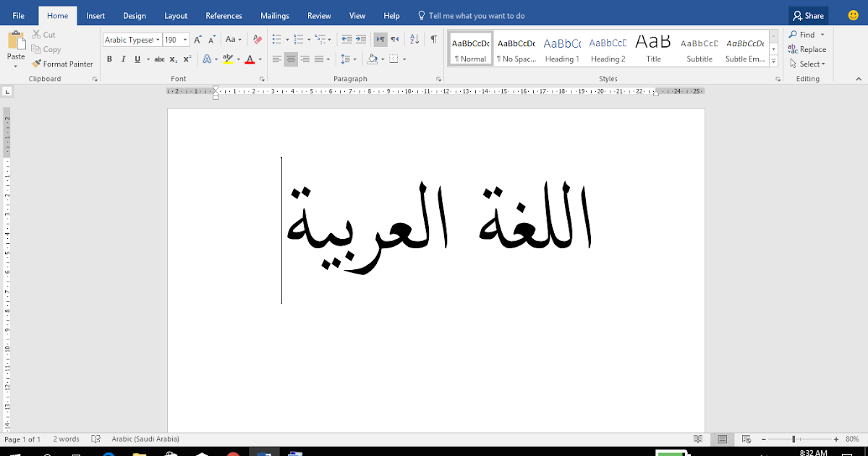Increase Indent using the ribbon icon
The height and width of the screenshot is (456, 868).
point(360,38)
